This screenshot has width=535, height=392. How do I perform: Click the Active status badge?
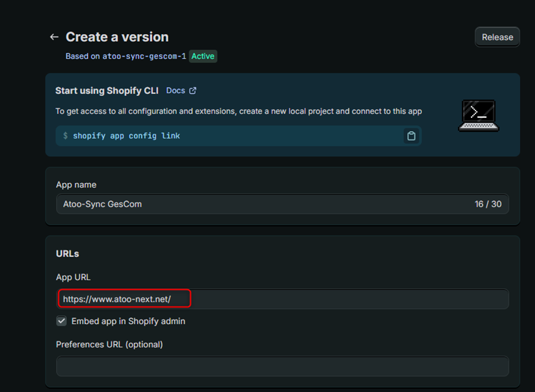203,56
